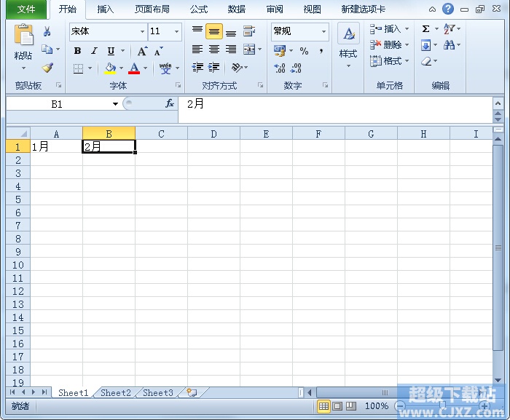The image size is (510, 420).
Task: Click the phonetic guide wén icon
Action: click(165, 68)
